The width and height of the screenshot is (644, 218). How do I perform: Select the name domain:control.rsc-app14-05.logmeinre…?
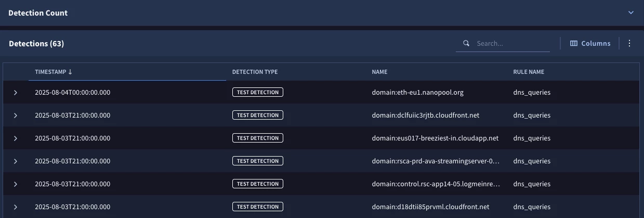pyautogui.click(x=436, y=184)
